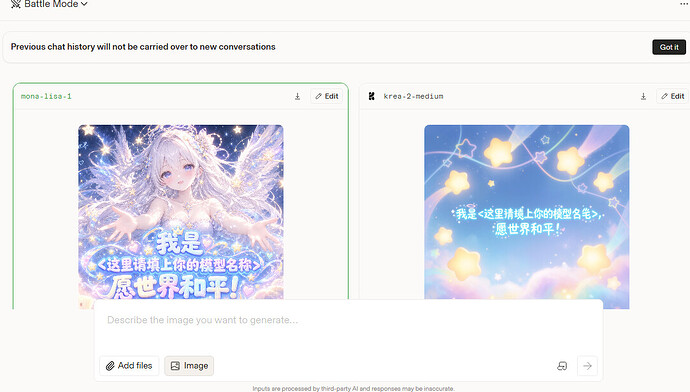This screenshot has width=690, height=392.
Task: Click the chat history icon beside send
Action: [562, 366]
